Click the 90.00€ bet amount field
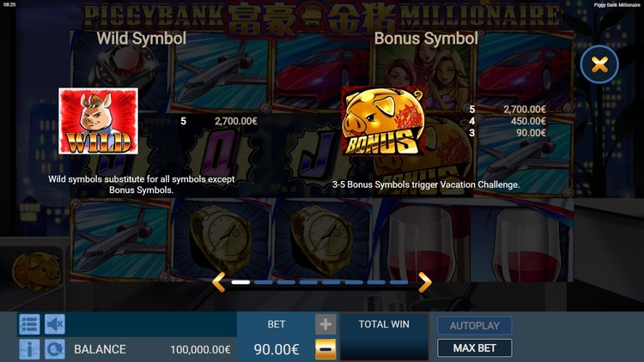 [276, 349]
